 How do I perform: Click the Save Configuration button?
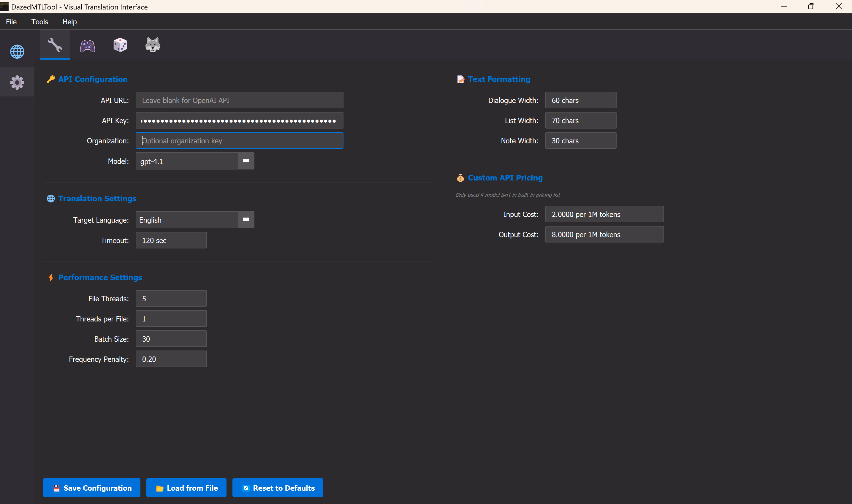point(92,488)
